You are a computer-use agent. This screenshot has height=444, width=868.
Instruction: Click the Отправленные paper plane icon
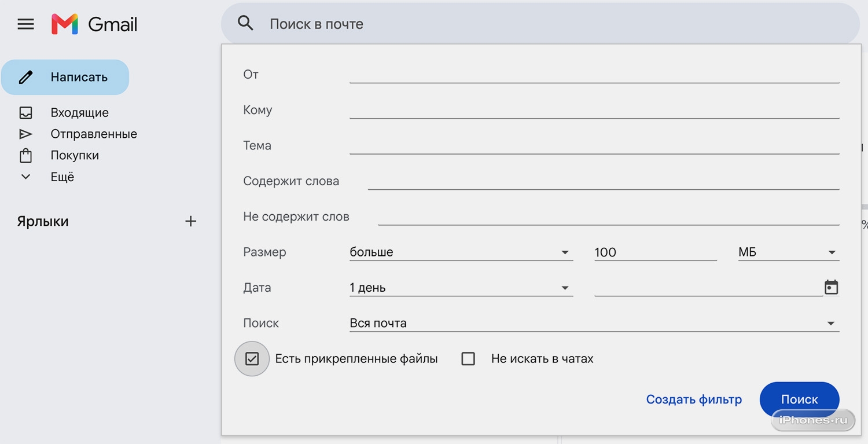point(25,134)
